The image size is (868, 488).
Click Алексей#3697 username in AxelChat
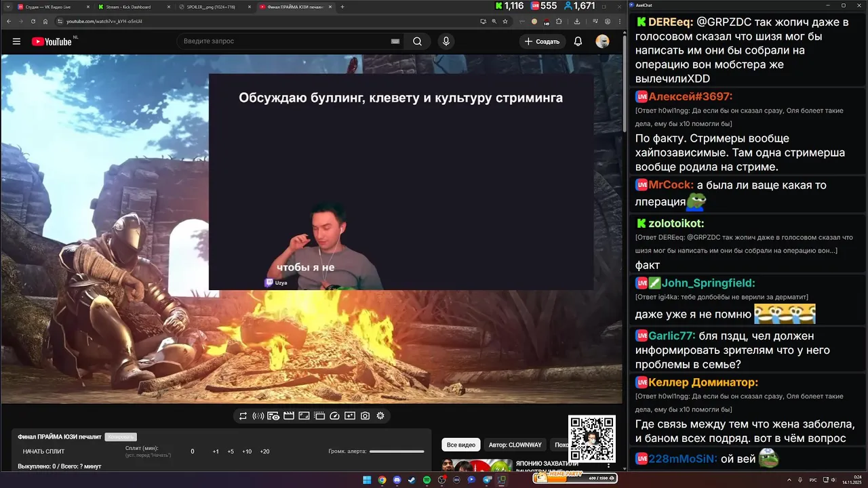(690, 96)
